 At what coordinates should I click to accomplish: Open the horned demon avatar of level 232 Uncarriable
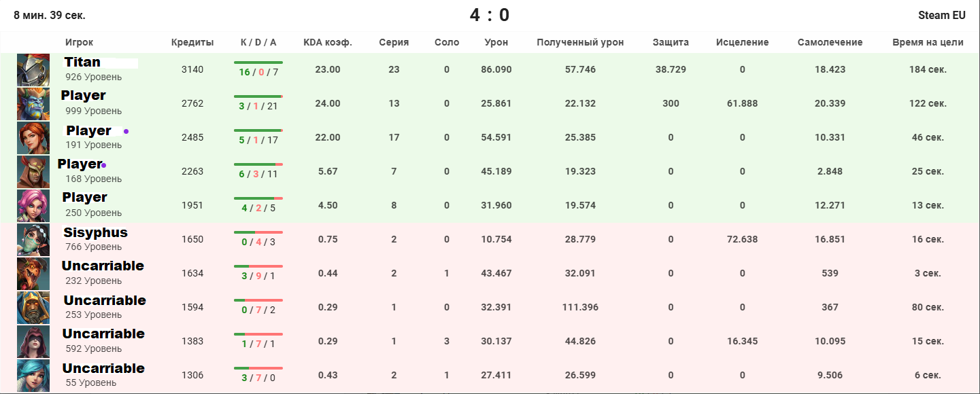tap(33, 274)
